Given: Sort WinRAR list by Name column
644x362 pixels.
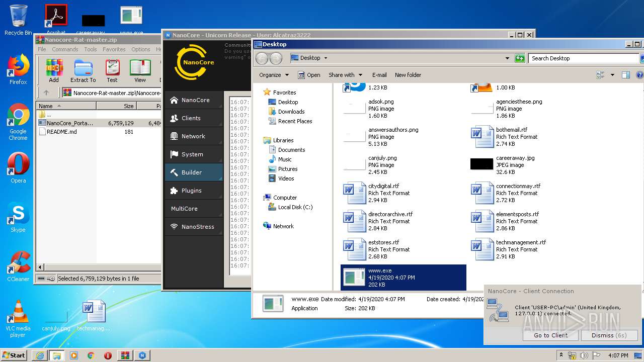Looking at the screenshot, I should (x=66, y=106).
